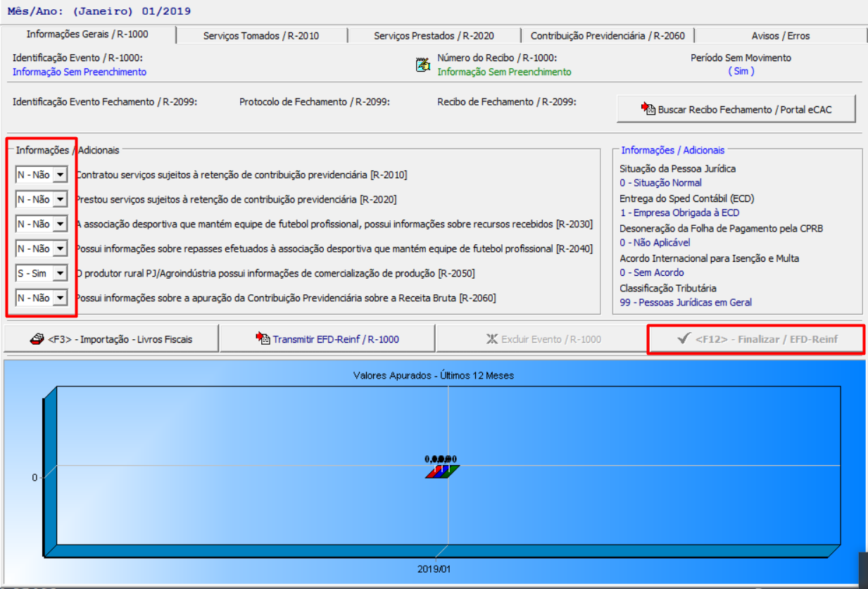Go to Contribuição Previdenciária / R-2060 tab

pyautogui.click(x=607, y=35)
